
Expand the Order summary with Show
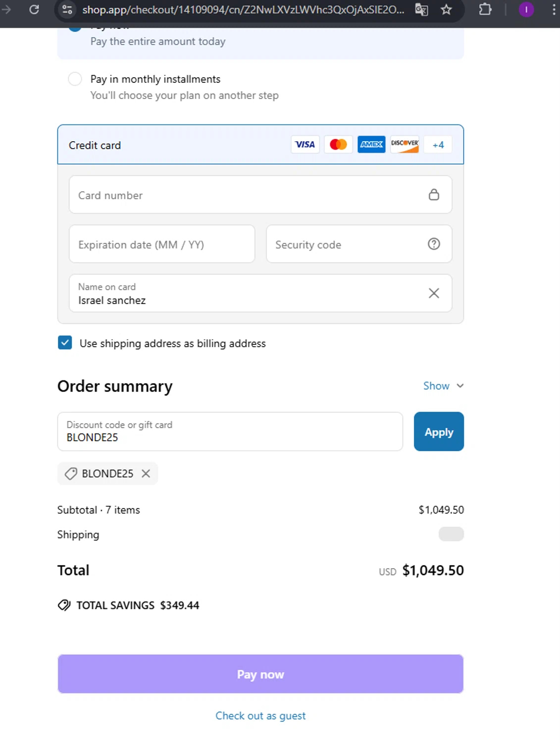(x=443, y=386)
